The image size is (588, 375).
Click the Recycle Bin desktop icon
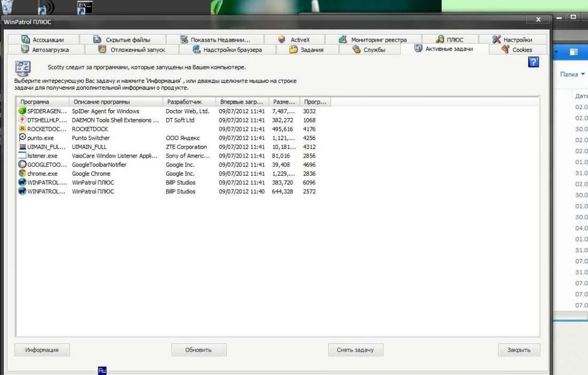[7, 7]
